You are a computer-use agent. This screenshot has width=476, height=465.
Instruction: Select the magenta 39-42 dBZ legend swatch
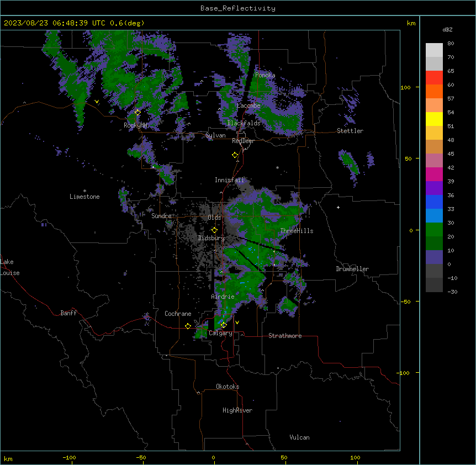[x=434, y=174]
